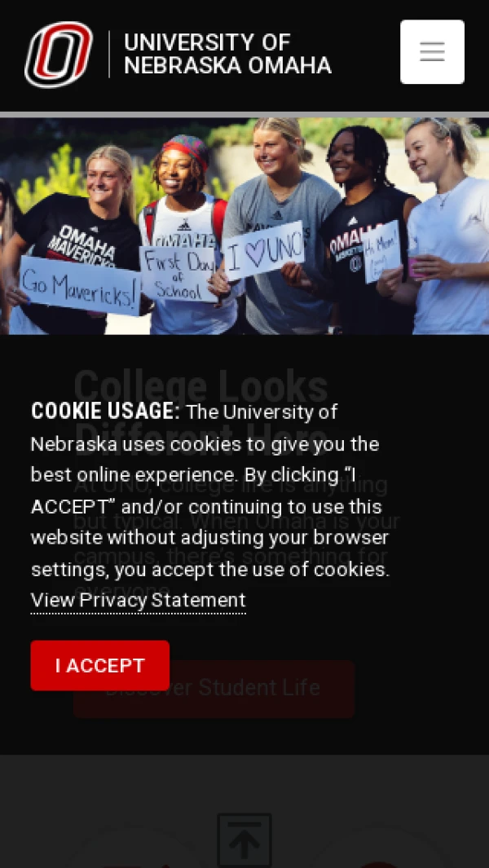Image resolution: width=489 pixels, height=868 pixels.
Task: Click the vertical divider beside the logo
Action: [x=109, y=55]
